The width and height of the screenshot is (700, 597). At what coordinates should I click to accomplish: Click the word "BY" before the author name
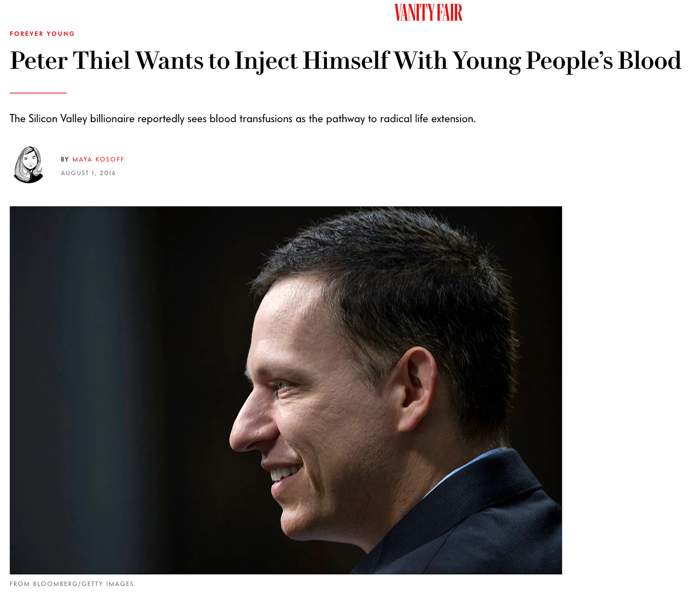[x=65, y=159]
